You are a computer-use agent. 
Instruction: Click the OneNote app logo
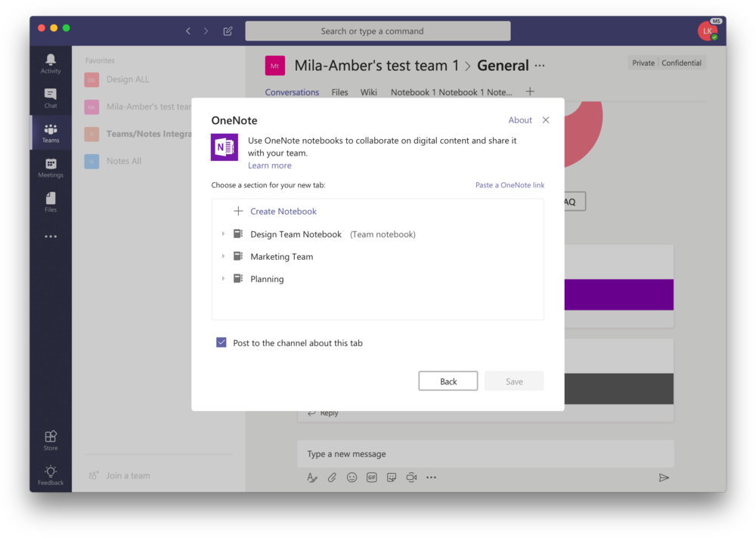click(x=225, y=147)
